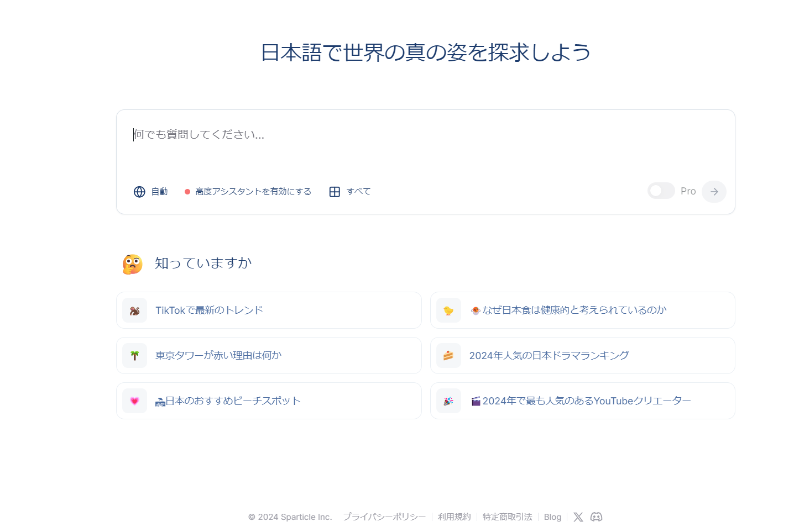Open 特定商取引法 link
Viewport: 799px width, 532px height.
click(506, 517)
